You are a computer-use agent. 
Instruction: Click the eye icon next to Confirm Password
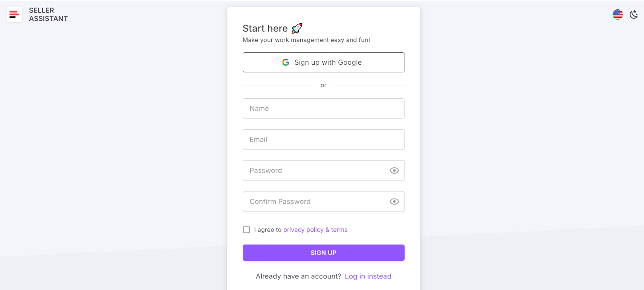[x=394, y=201]
